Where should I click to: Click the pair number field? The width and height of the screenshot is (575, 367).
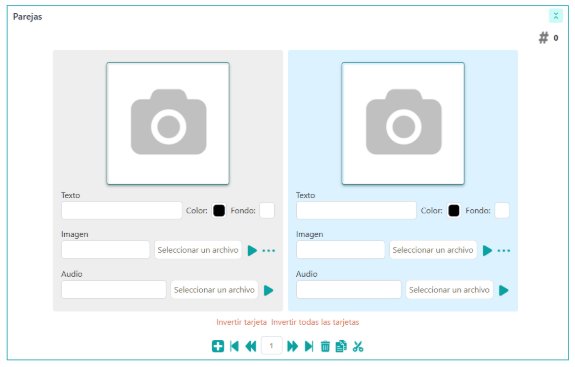point(271,346)
